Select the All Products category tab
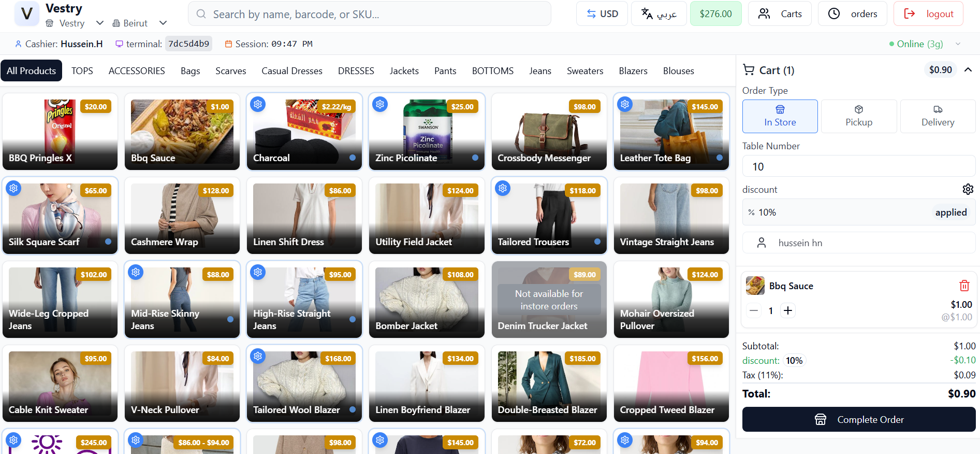 point(31,70)
